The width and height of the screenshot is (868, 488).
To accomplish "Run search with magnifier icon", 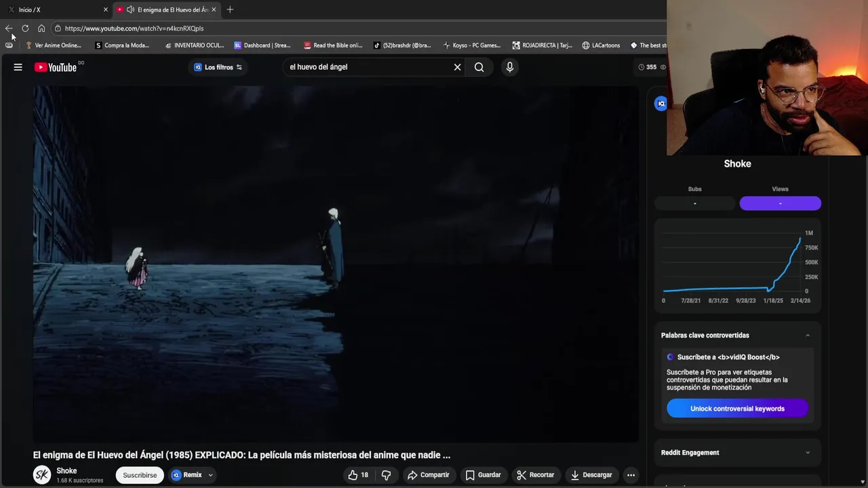I will [x=479, y=67].
